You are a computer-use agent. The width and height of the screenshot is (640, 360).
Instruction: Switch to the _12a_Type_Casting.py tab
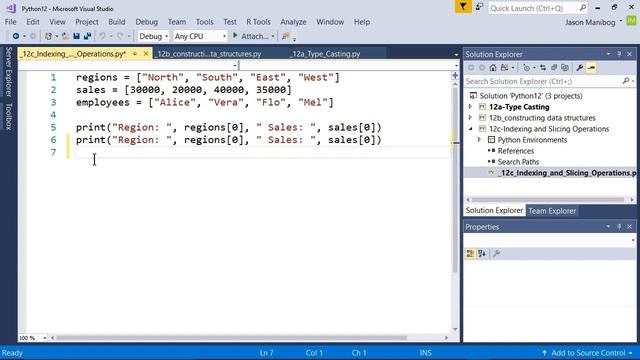325,54
